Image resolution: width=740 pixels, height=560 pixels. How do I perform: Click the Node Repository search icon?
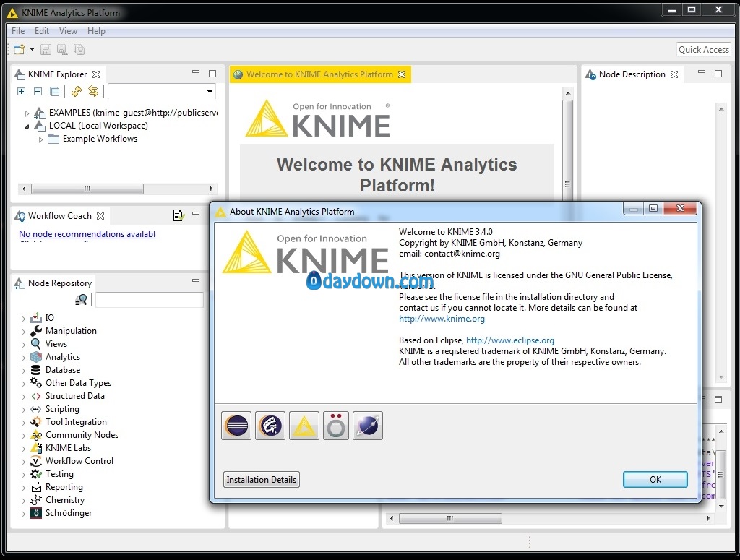[81, 300]
